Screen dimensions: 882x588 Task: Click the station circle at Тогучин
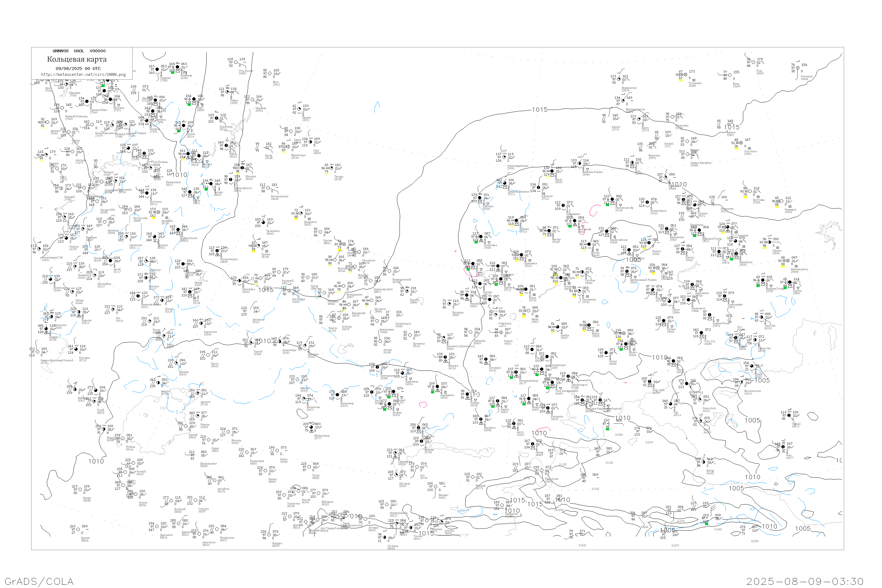click(582, 272)
